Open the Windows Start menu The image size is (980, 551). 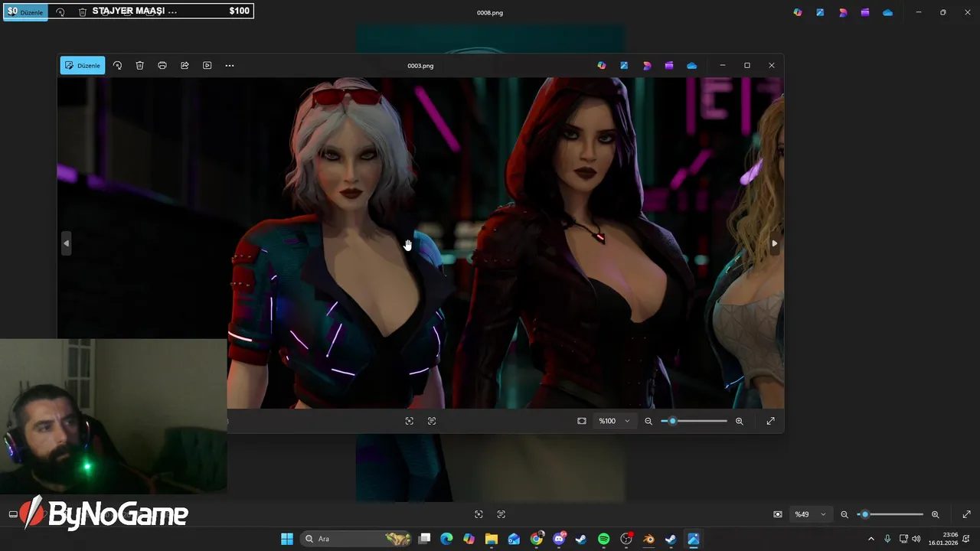click(287, 539)
